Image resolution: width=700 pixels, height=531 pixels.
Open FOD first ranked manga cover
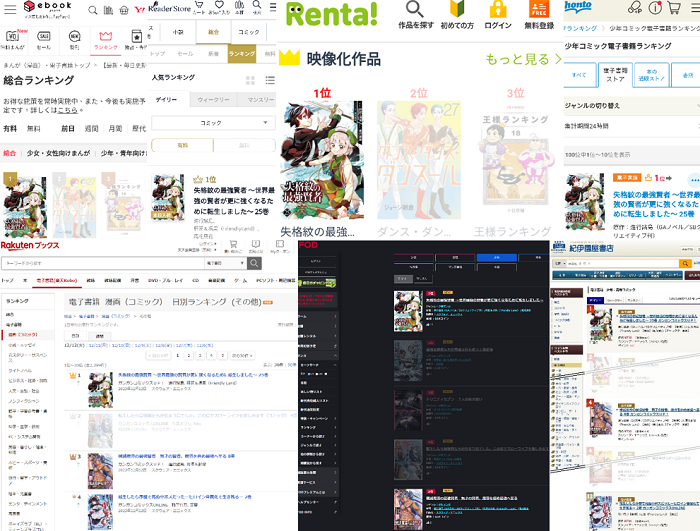[408, 311]
